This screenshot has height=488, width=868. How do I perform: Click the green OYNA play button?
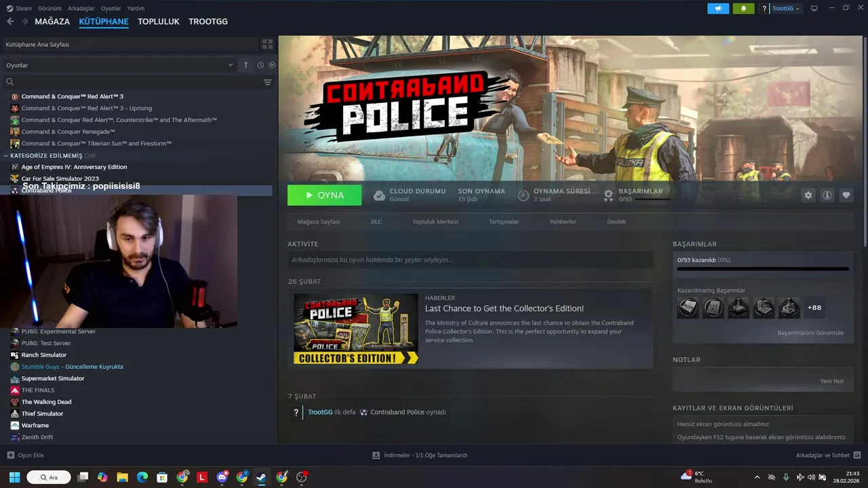[324, 195]
